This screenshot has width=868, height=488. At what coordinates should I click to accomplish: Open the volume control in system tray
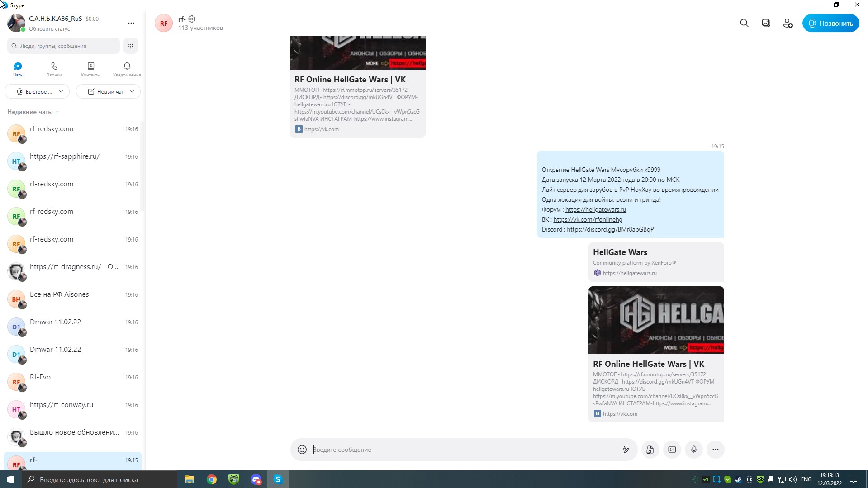click(x=792, y=479)
